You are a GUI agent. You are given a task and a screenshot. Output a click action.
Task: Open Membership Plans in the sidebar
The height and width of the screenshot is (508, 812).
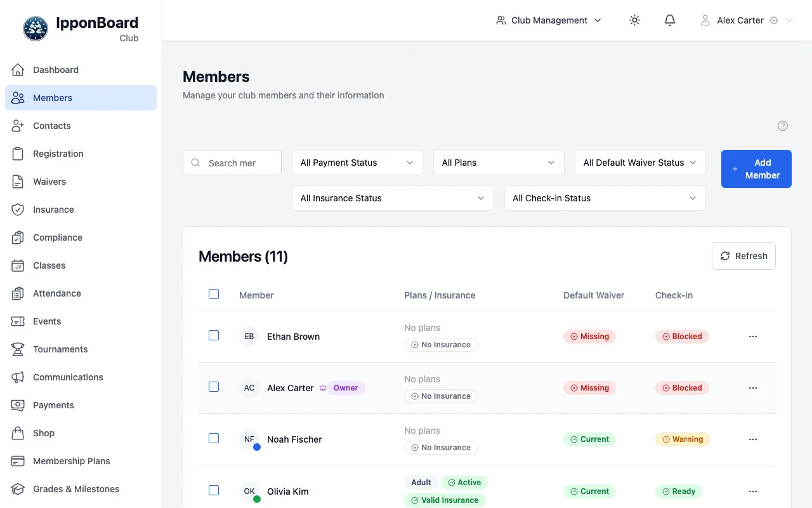[81, 461]
